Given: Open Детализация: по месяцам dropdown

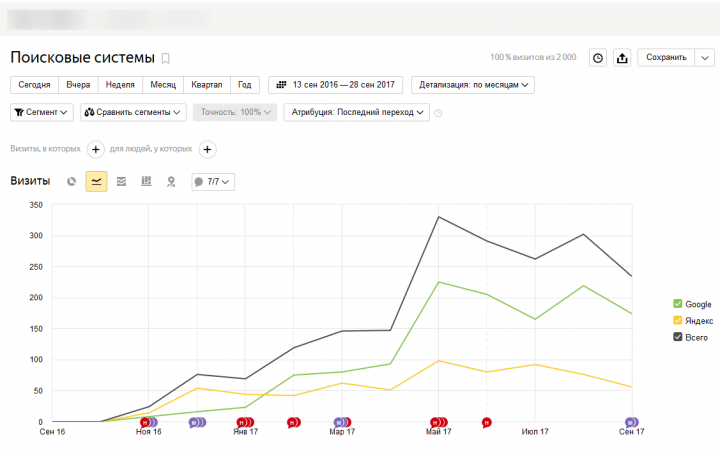Looking at the screenshot, I should coord(473,85).
